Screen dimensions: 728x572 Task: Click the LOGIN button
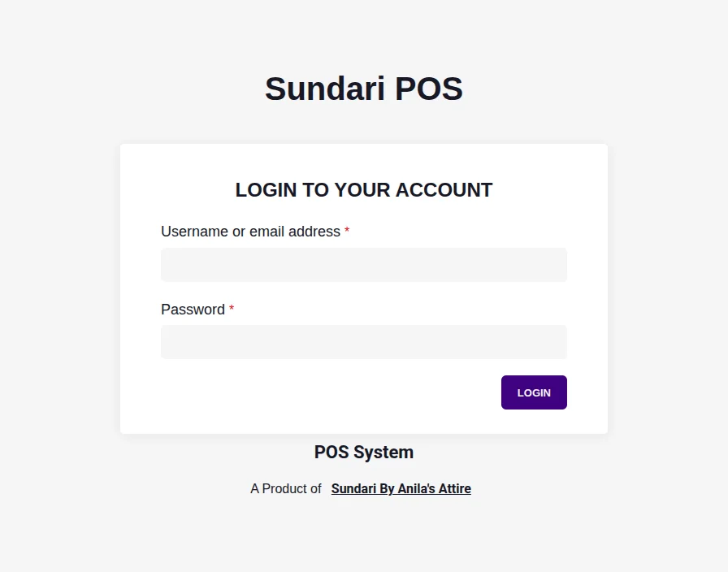pyautogui.click(x=534, y=392)
